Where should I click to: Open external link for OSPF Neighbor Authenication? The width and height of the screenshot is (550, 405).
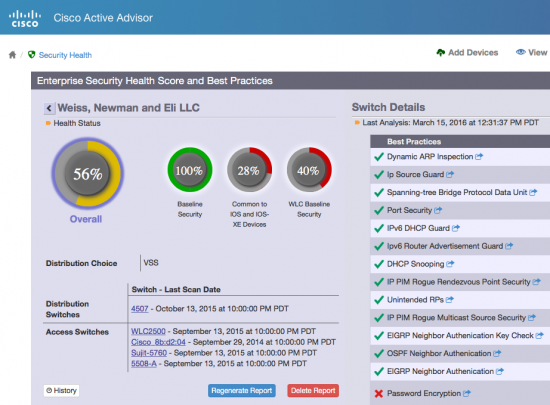click(x=497, y=353)
